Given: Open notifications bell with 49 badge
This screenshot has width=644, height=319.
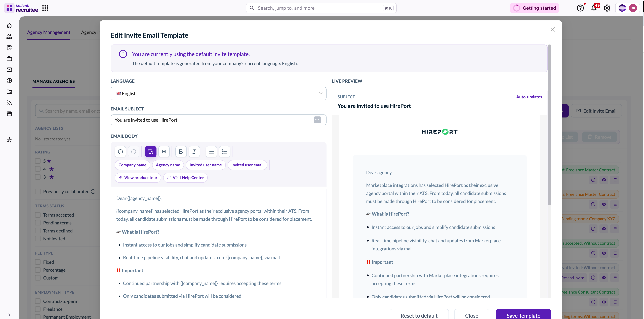Looking at the screenshot, I should tap(594, 8).
